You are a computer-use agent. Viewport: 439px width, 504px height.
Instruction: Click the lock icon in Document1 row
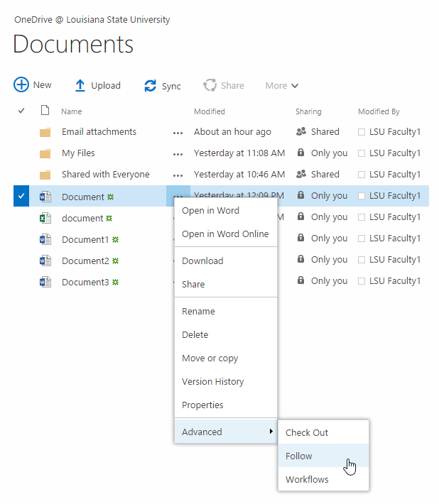point(300,238)
